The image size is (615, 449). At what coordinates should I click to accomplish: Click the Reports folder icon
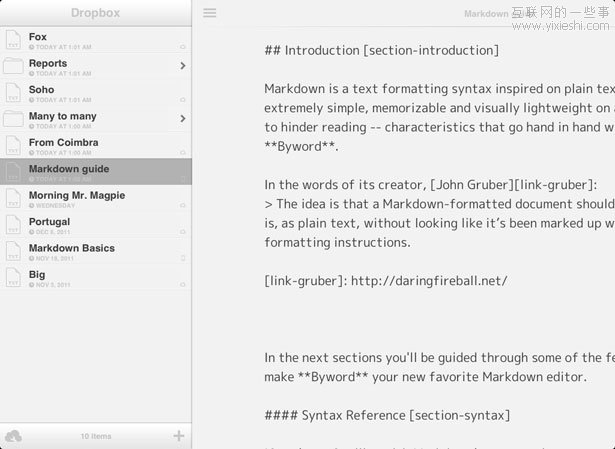(13, 66)
